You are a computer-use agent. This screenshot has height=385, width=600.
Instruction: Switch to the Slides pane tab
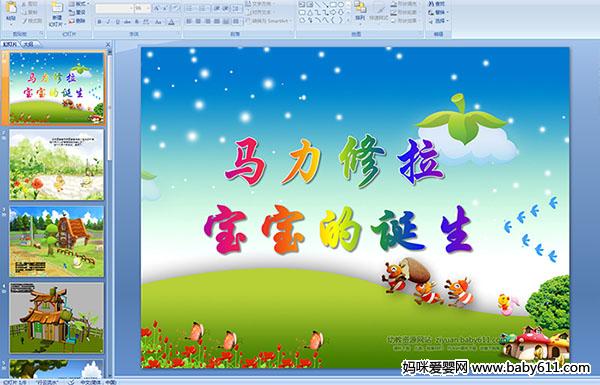click(x=10, y=44)
